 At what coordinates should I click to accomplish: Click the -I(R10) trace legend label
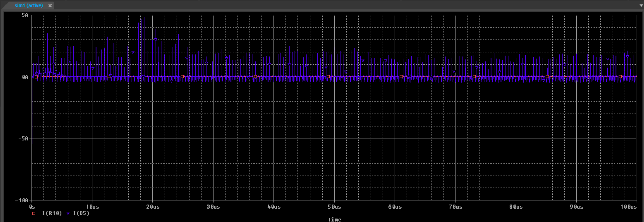click(x=50, y=213)
